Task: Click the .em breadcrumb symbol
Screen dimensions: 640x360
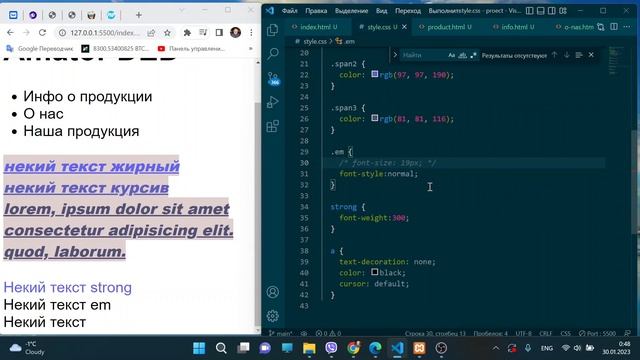Action: tap(345, 42)
